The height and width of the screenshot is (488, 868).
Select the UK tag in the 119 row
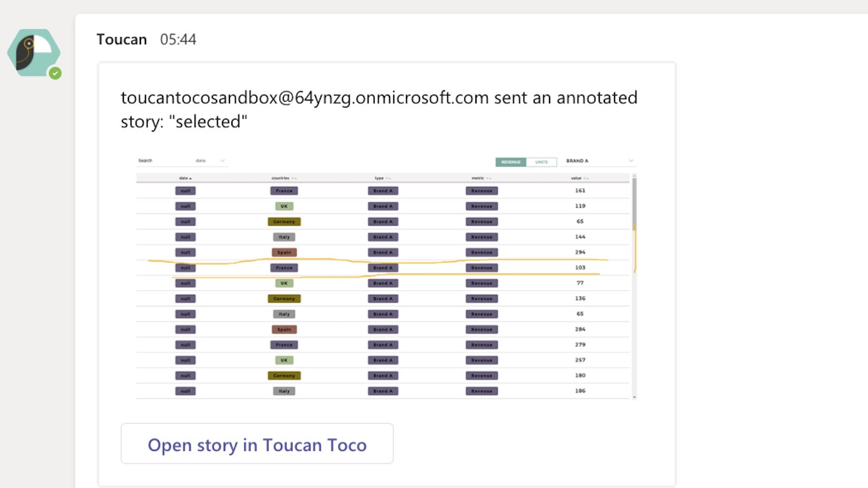click(x=284, y=206)
